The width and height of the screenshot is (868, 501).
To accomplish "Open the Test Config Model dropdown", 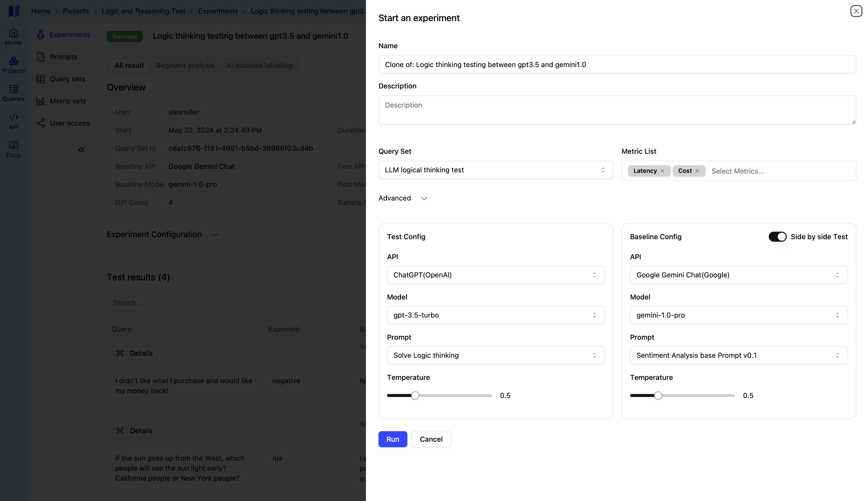I will (495, 315).
